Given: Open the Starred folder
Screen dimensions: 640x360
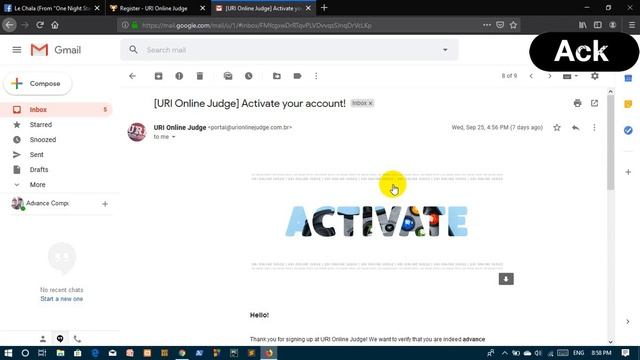Looking at the screenshot, I should 40,124.
